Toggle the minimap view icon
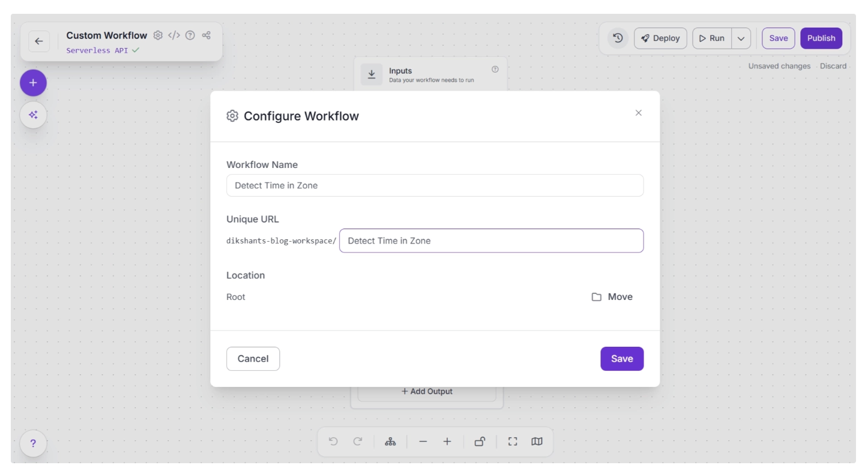Viewport: 868px width, 468px height. [537, 442]
